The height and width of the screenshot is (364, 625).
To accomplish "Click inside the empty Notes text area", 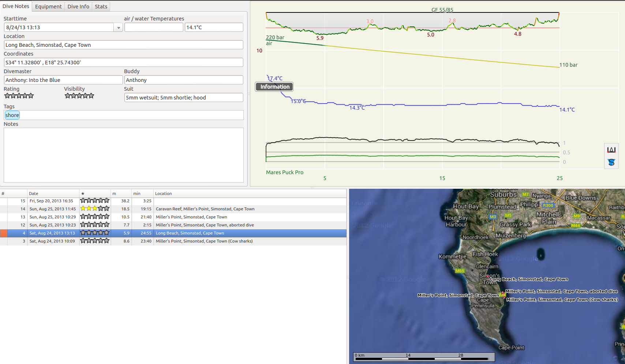I will tap(123, 155).
